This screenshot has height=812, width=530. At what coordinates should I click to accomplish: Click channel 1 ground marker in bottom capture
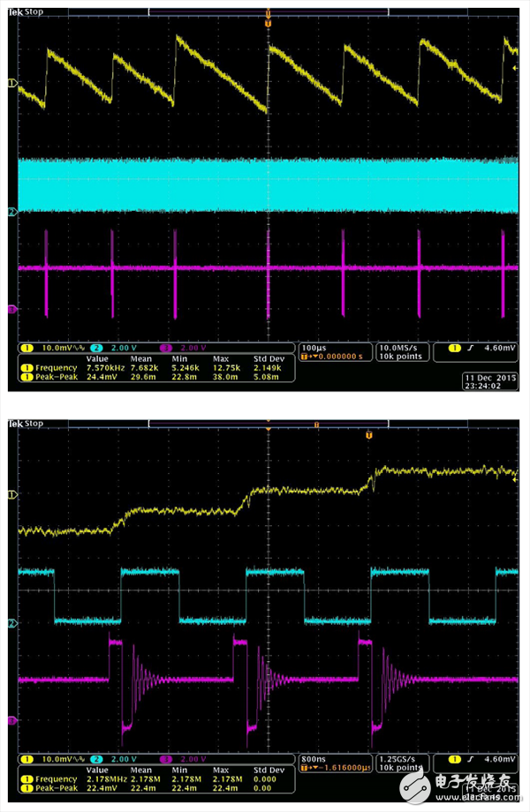click(x=12, y=495)
